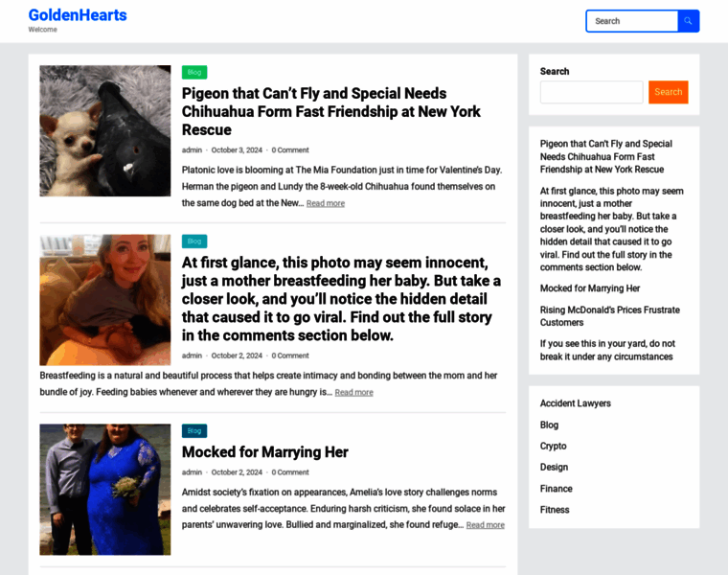Open 'If you see this in your yard' link
The width and height of the screenshot is (728, 575).
607,350
